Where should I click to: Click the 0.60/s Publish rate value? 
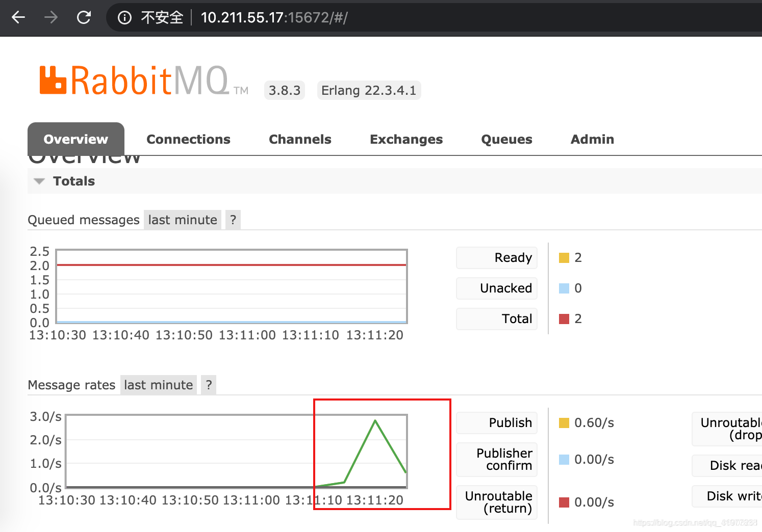[594, 422]
